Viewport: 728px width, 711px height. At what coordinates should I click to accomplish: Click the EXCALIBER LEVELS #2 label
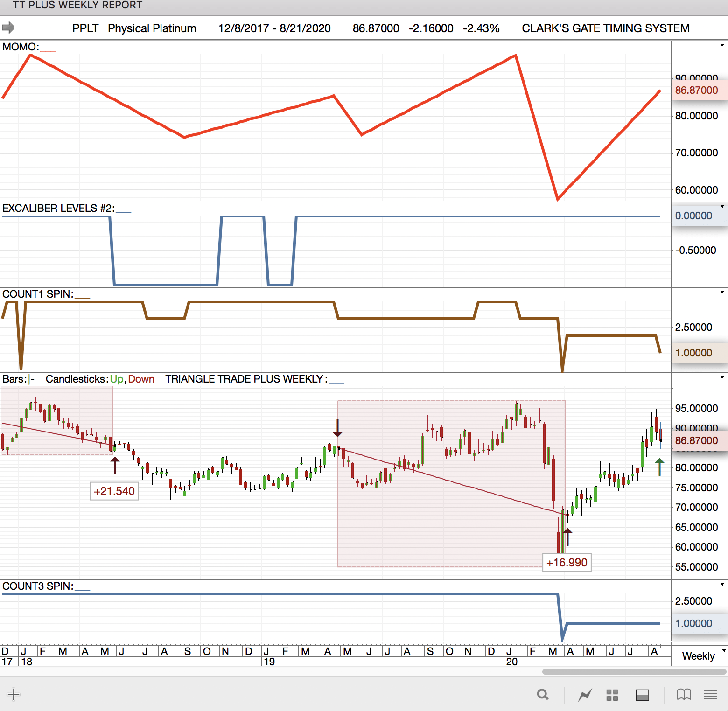point(58,208)
